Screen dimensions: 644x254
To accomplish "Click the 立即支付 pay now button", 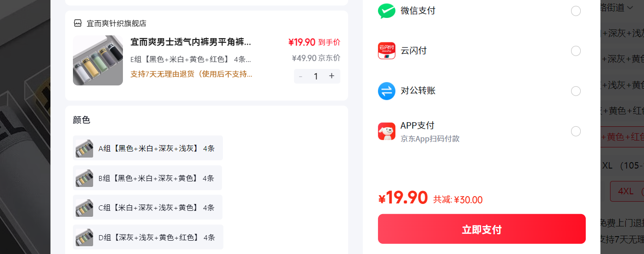I will (x=482, y=229).
